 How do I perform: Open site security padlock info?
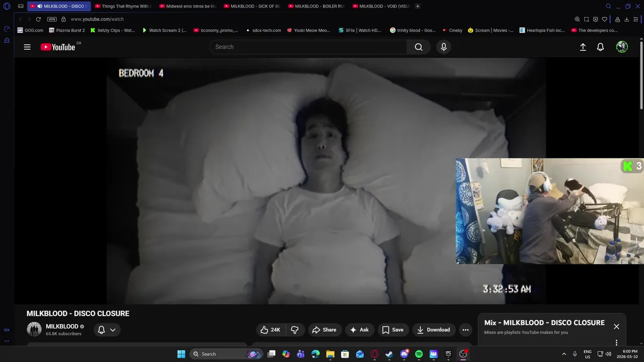(63, 19)
